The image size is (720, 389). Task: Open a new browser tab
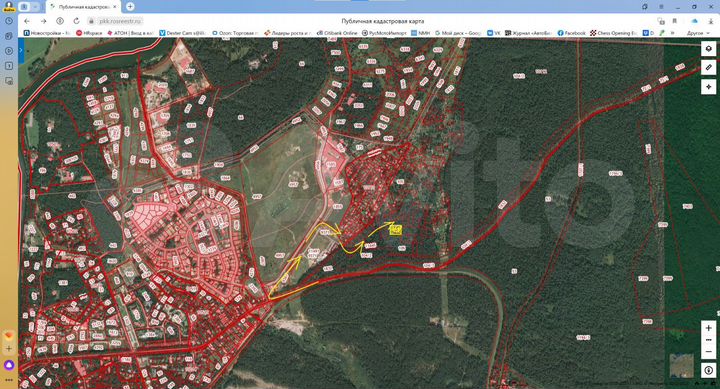(x=130, y=6)
